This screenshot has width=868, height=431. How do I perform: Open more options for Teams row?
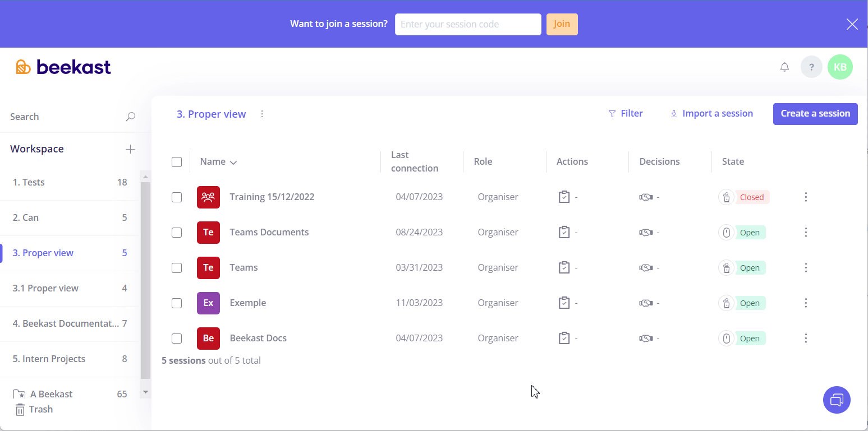[x=806, y=267]
